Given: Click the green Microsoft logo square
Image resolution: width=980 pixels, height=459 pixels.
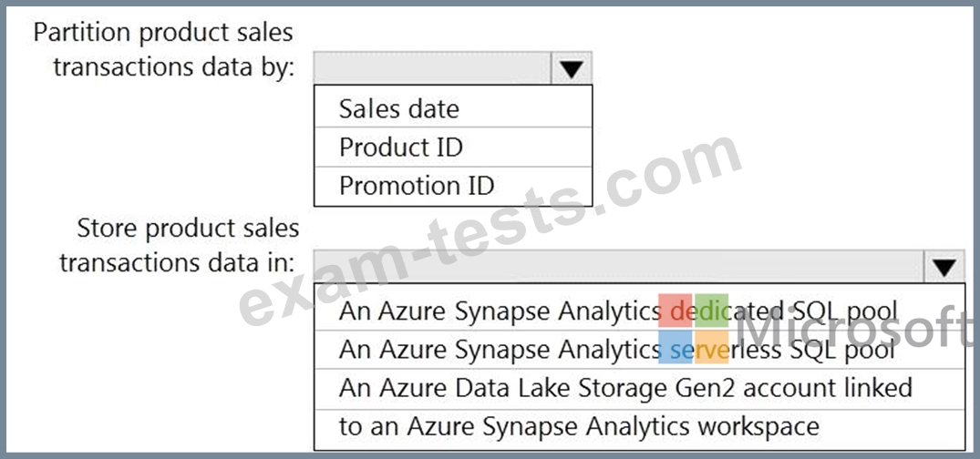Looking at the screenshot, I should point(711,311).
